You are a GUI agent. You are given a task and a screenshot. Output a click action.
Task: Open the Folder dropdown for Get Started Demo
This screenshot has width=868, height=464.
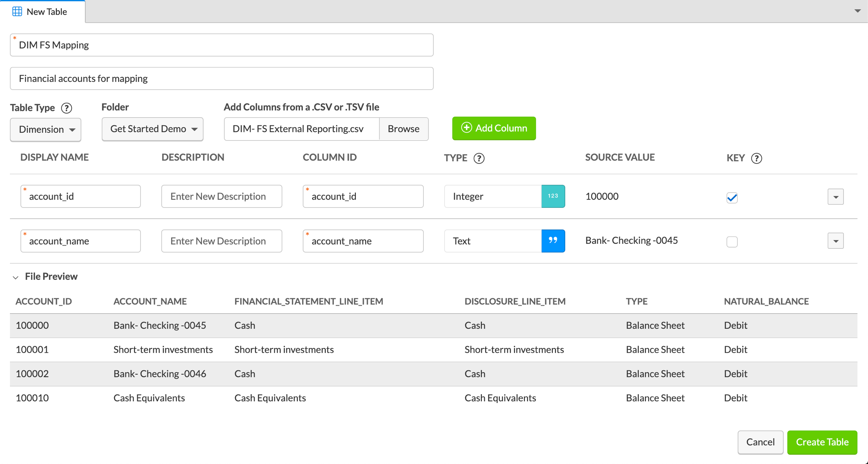(x=153, y=129)
